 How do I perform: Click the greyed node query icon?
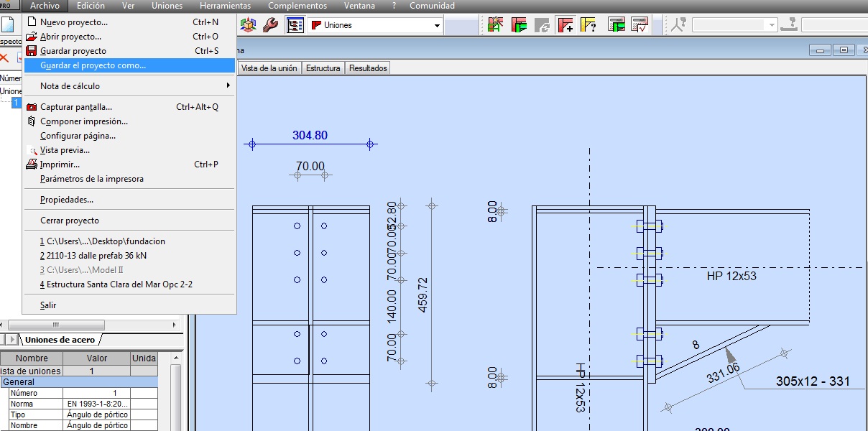679,25
